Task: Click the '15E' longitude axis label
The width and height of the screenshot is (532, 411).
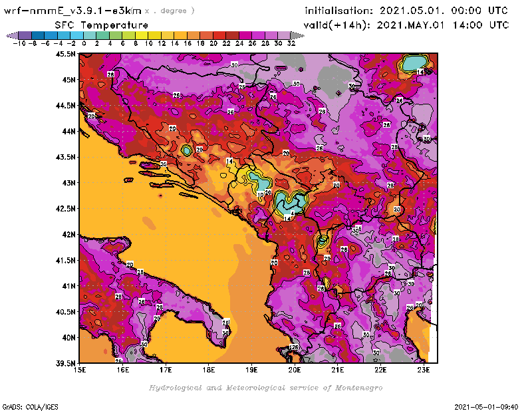Action: coord(80,370)
